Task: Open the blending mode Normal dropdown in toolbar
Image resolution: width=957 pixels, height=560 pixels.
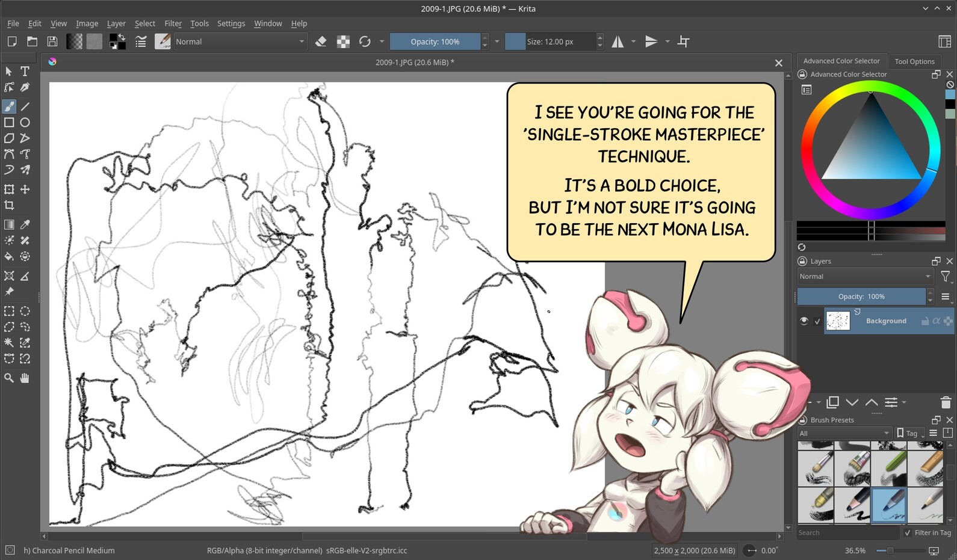Action: pos(240,42)
